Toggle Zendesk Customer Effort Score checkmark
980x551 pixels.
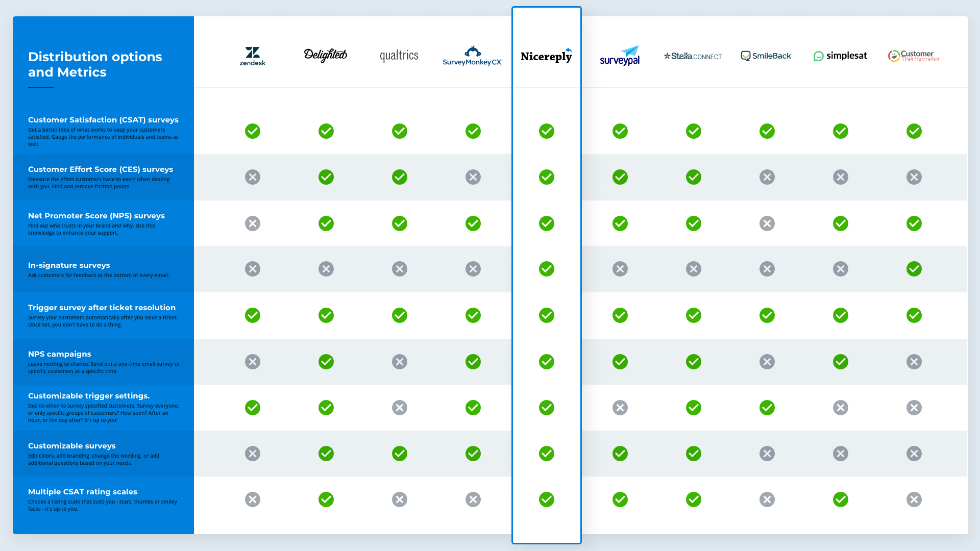(253, 177)
